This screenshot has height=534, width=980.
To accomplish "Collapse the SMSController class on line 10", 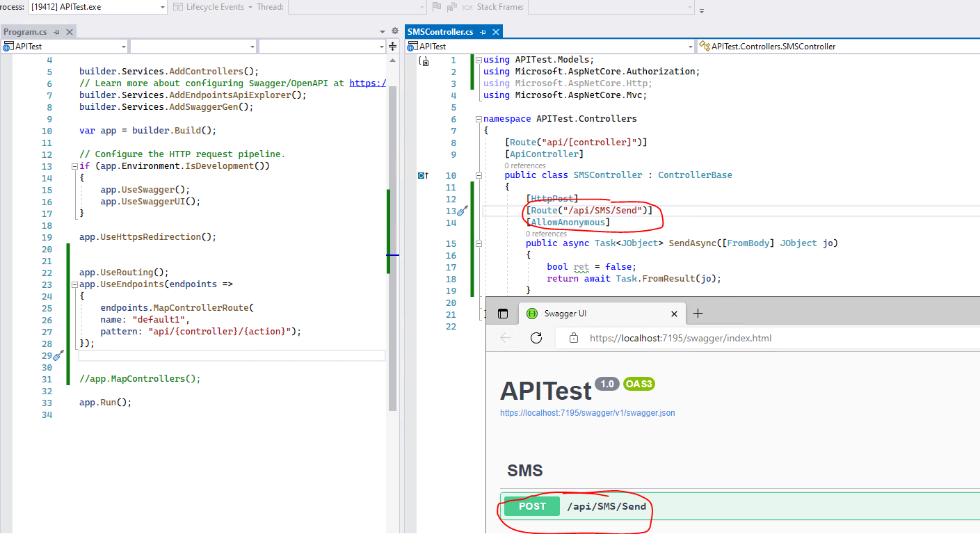I will point(478,175).
